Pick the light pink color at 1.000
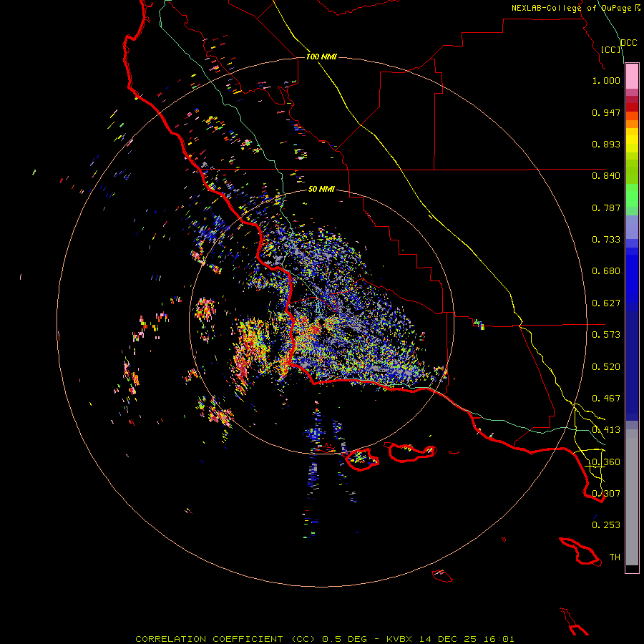This screenshot has height=644, width=644. tap(632, 77)
